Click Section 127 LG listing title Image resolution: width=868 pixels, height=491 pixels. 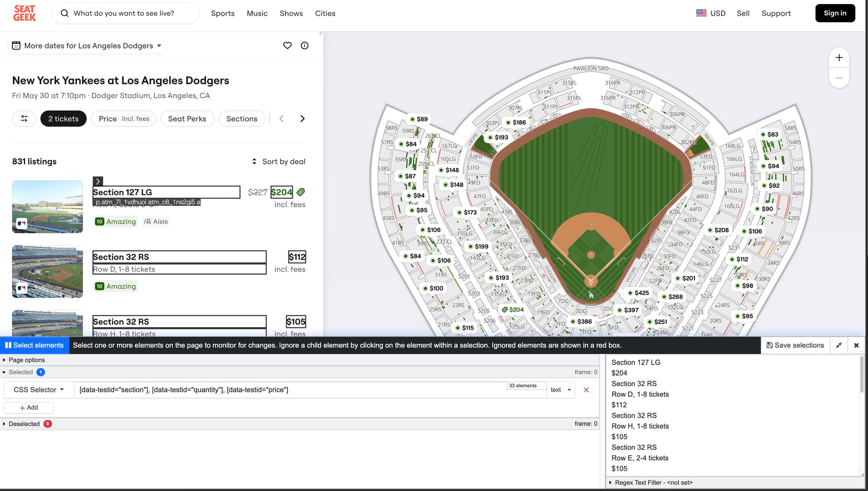coord(122,192)
